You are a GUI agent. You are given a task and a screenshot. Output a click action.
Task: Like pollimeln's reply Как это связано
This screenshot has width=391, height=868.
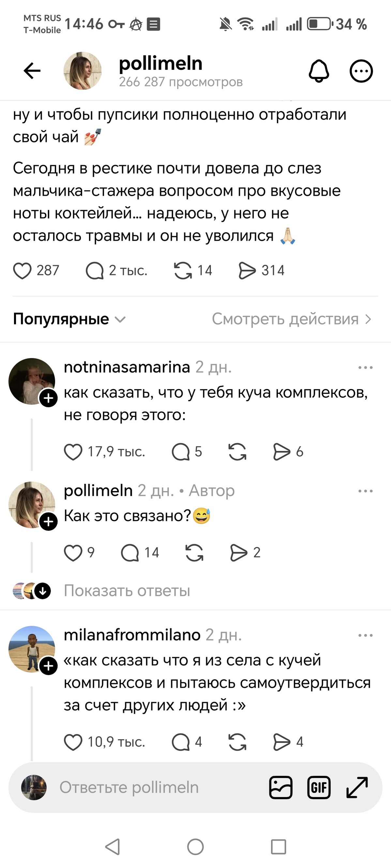click(x=73, y=553)
